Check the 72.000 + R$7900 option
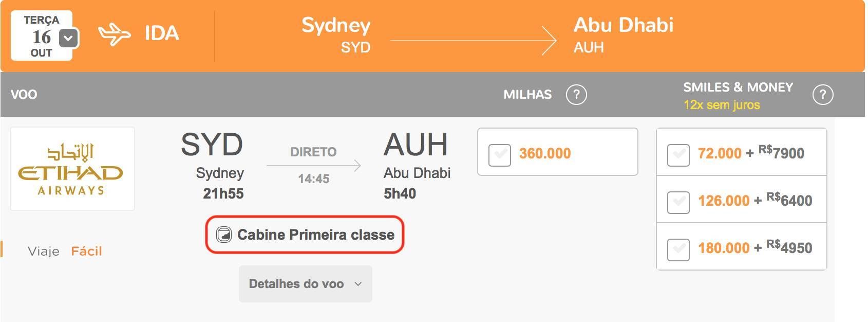The image size is (868, 322). [678, 155]
